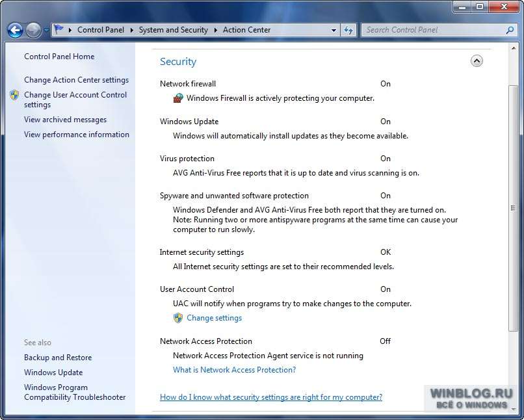Select System and Security breadcrumb

(173, 30)
